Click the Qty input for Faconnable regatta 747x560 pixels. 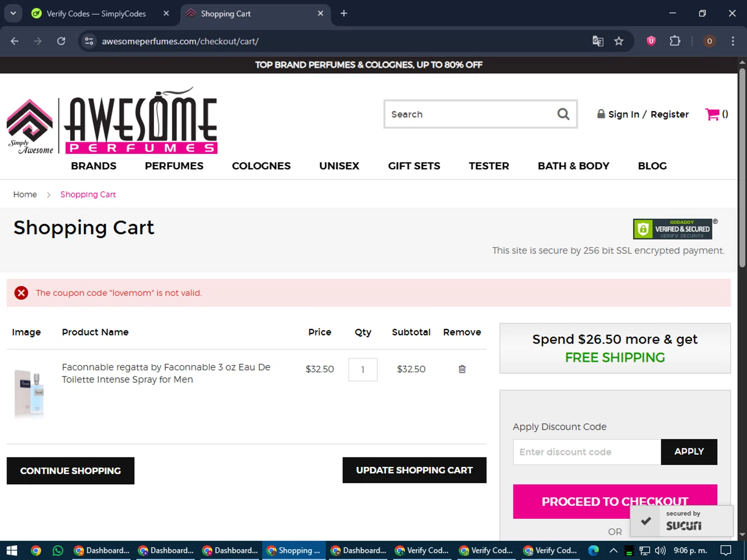click(x=363, y=369)
